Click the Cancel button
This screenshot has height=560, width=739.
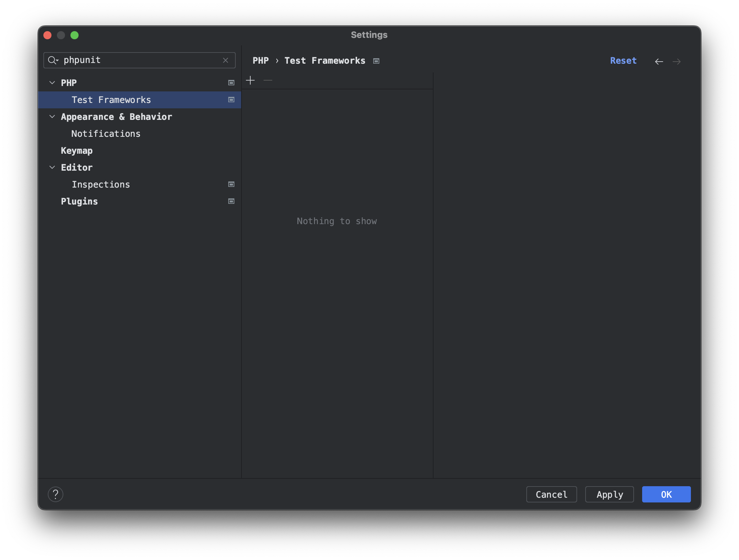click(x=551, y=494)
